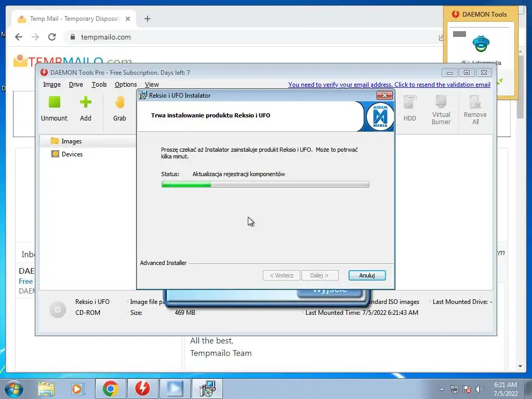Click the CD-ROM disc icon in info panel
532x399 pixels.
point(58,310)
